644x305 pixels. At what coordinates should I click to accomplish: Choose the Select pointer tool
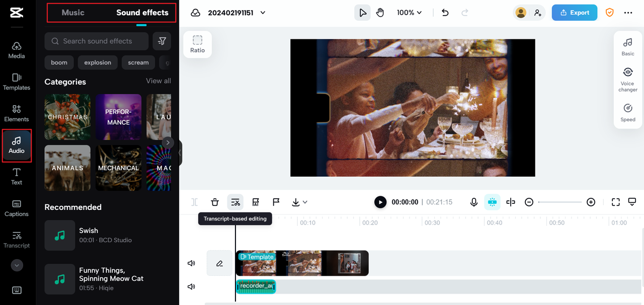click(x=362, y=13)
